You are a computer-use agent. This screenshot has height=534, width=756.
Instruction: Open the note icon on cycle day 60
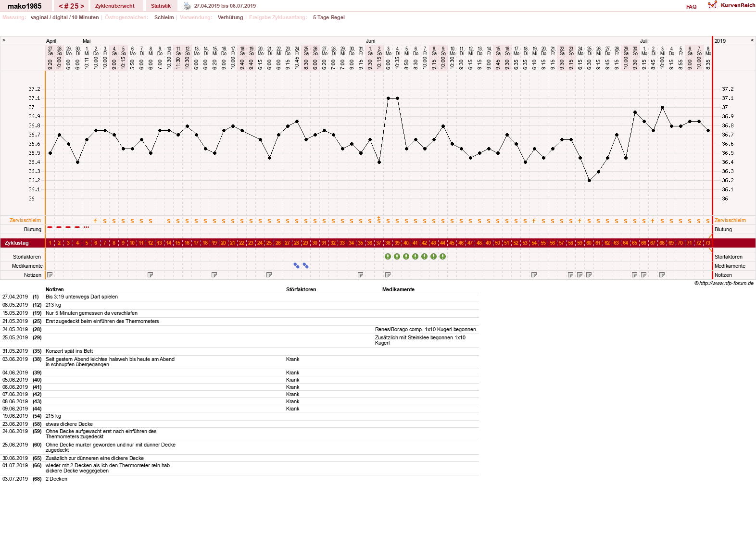point(589,275)
